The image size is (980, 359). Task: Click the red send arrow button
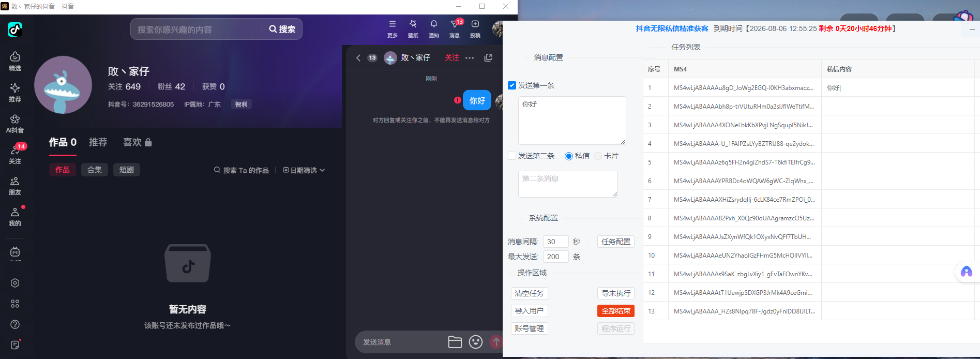(496, 342)
